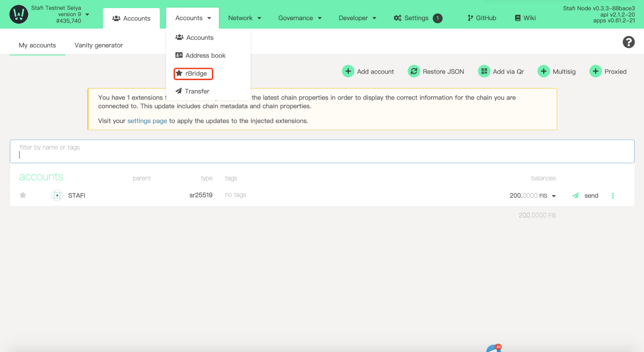
Task: Click the Add via Qr button label
Action: click(508, 72)
